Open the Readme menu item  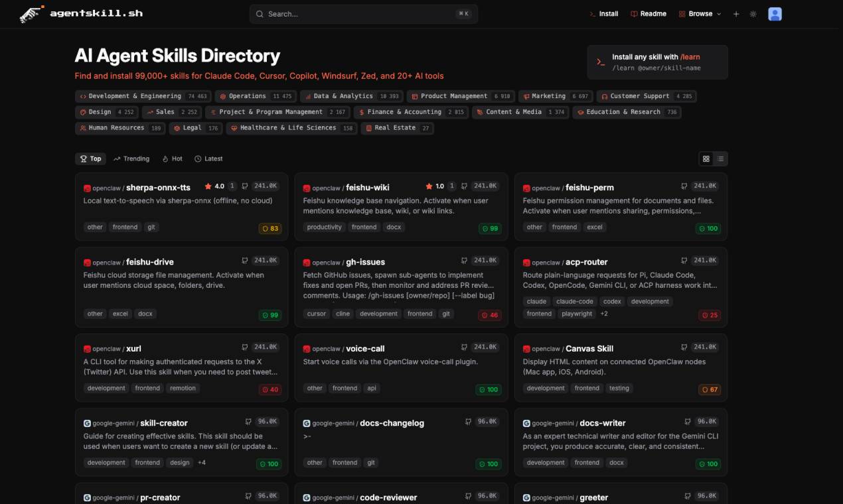click(649, 13)
